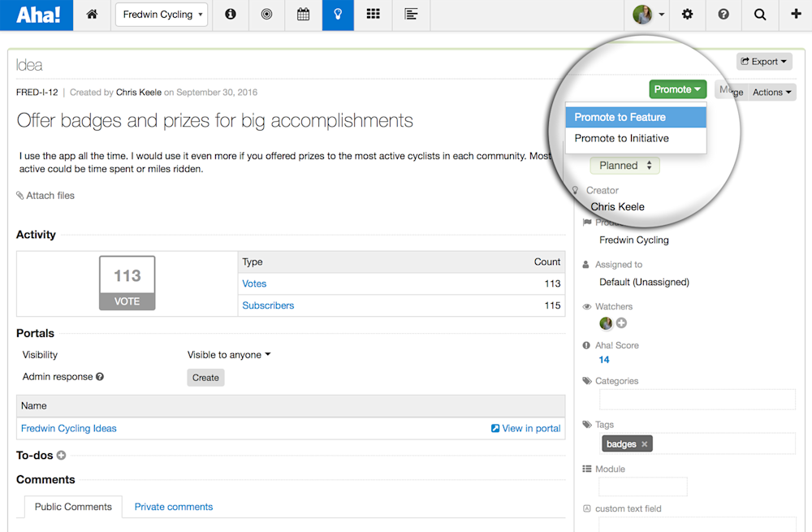Open the Export dropdown button
The image size is (812, 532).
coord(764,62)
